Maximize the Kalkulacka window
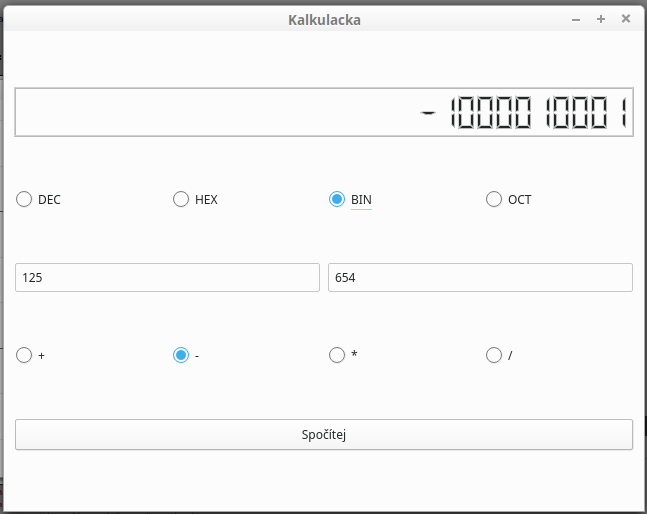 coord(601,19)
